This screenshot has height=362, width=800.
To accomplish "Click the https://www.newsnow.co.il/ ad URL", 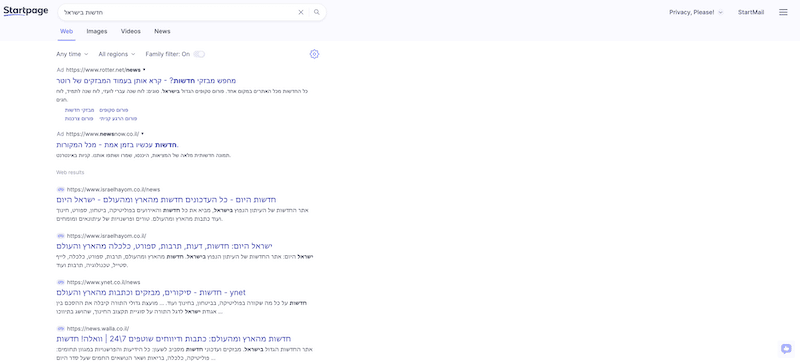I will tap(103, 134).
